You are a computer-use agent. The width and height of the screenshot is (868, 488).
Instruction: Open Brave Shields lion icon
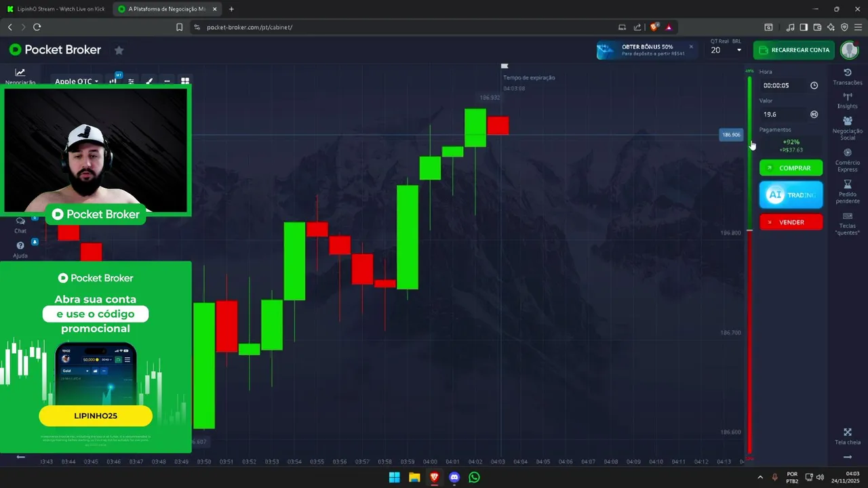[x=654, y=27]
